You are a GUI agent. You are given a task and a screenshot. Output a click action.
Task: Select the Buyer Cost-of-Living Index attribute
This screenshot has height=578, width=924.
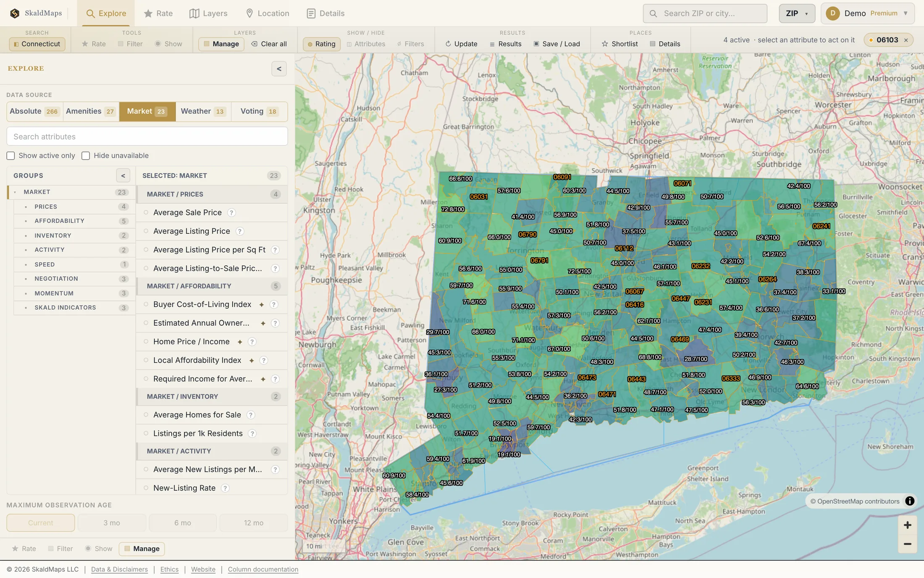pyautogui.click(x=212, y=304)
